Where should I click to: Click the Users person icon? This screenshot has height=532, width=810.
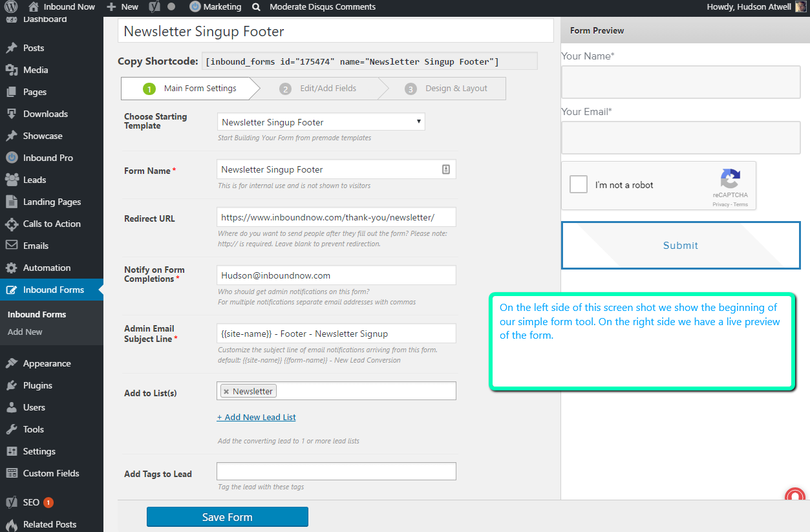pyautogui.click(x=11, y=407)
